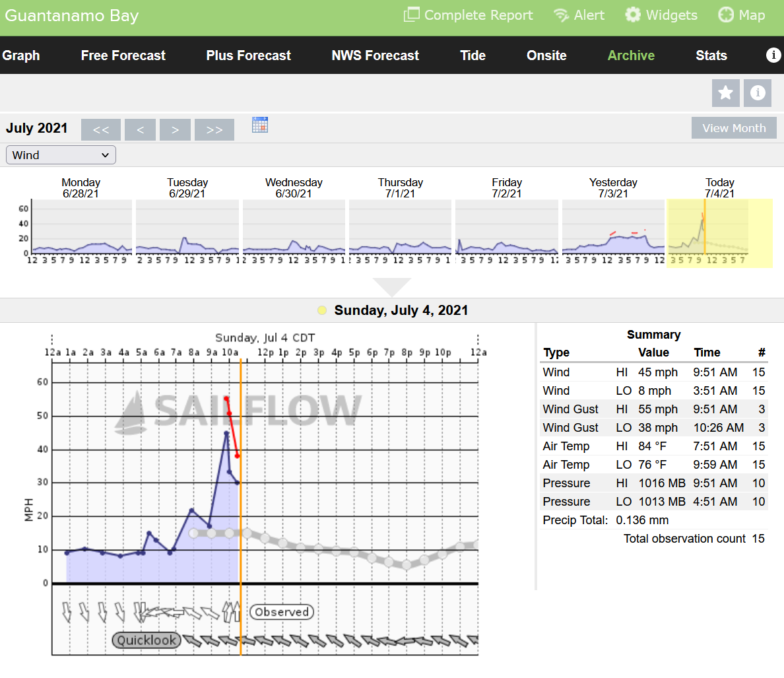Open the calendar date picker icon

(260, 125)
